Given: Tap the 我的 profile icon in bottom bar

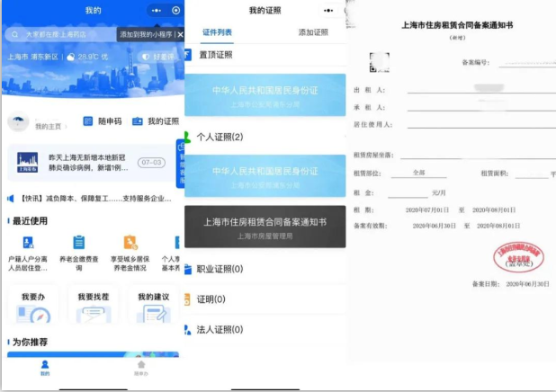Looking at the screenshot, I should 45,365.
